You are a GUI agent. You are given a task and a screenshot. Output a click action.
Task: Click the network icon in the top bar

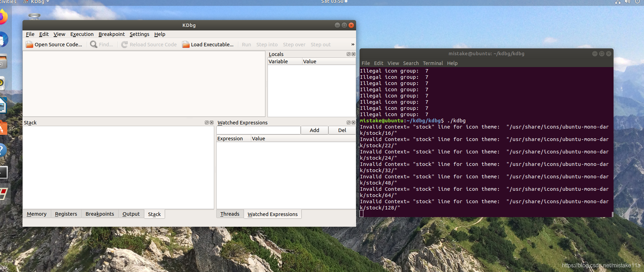point(618,2)
